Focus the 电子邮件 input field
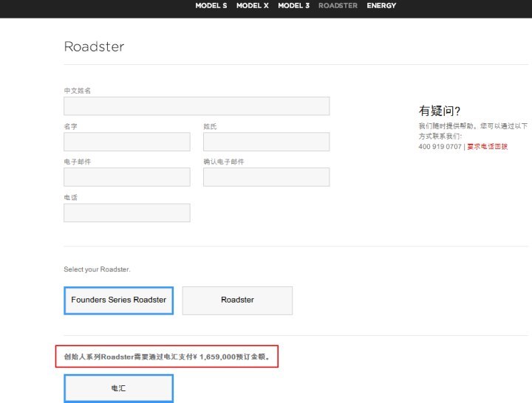 127,177
